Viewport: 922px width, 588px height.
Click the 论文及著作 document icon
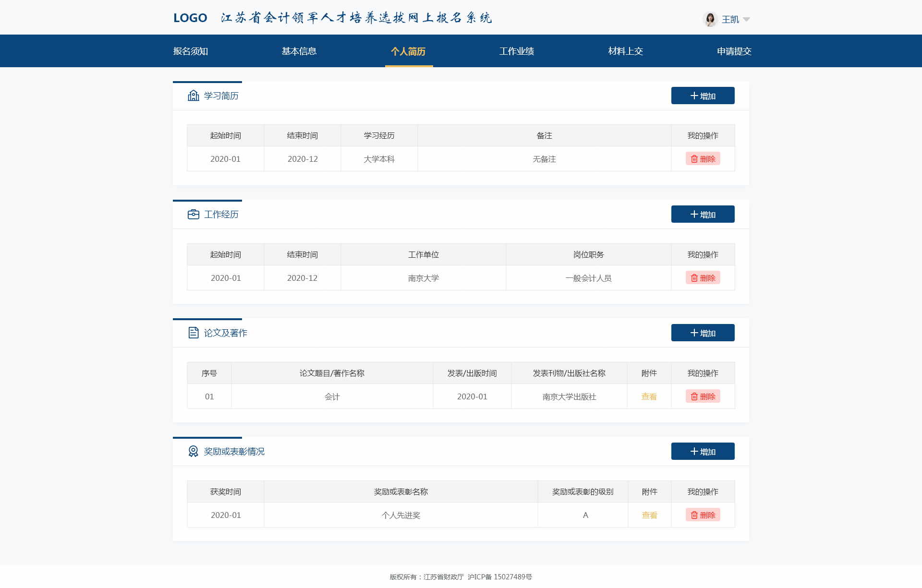(x=193, y=333)
